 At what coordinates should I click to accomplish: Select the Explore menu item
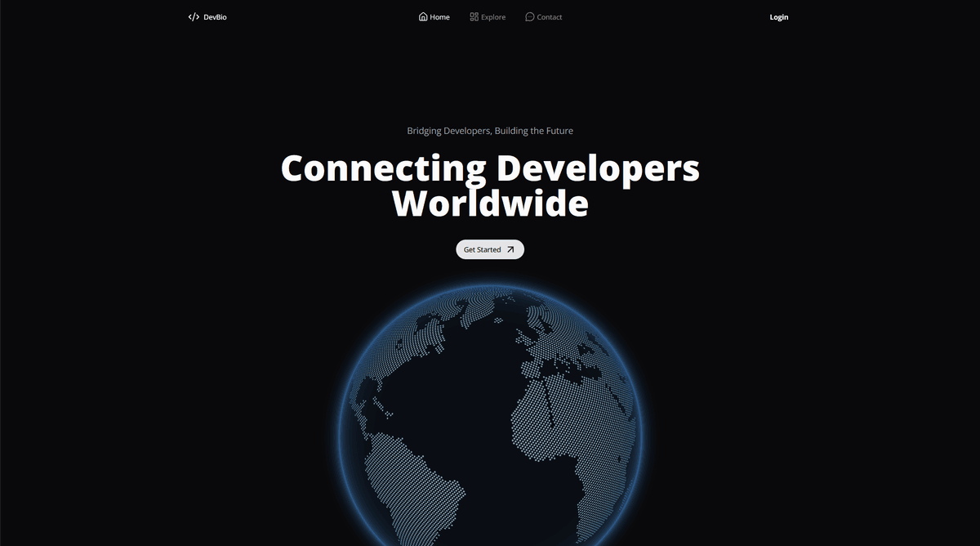[x=492, y=16]
